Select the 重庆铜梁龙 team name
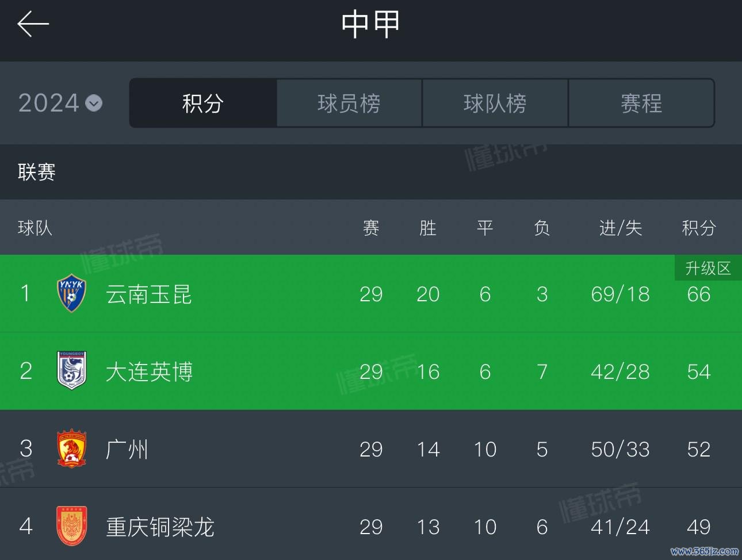This screenshot has width=742, height=560. 160,527
